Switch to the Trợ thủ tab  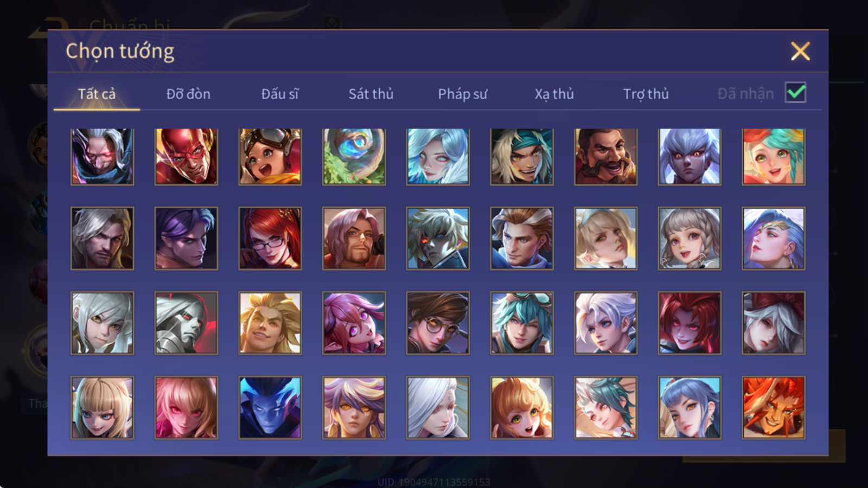(646, 94)
